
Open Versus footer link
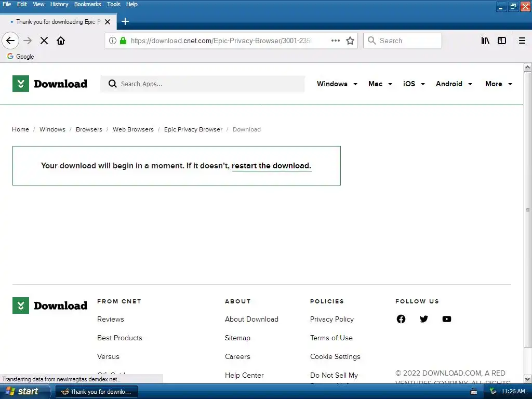pos(108,356)
